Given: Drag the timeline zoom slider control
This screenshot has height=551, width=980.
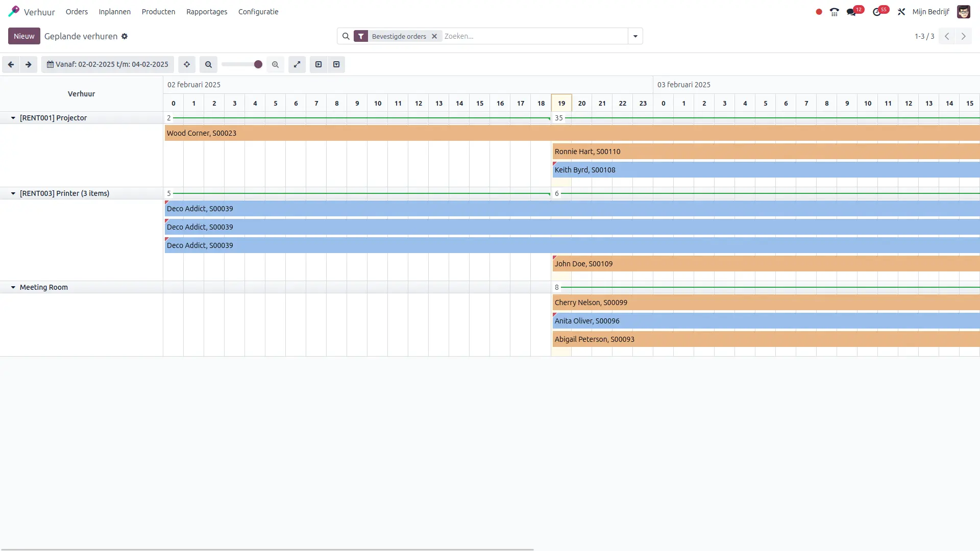Looking at the screenshot, I should (258, 64).
